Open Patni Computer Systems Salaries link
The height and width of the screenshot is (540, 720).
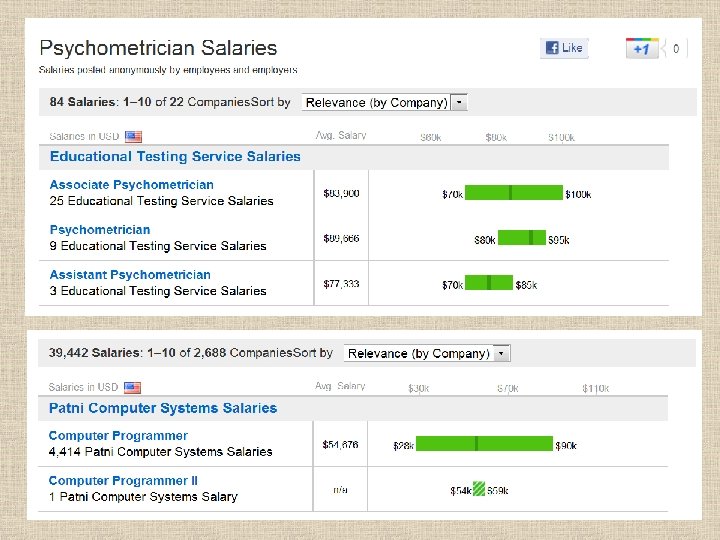click(x=163, y=408)
